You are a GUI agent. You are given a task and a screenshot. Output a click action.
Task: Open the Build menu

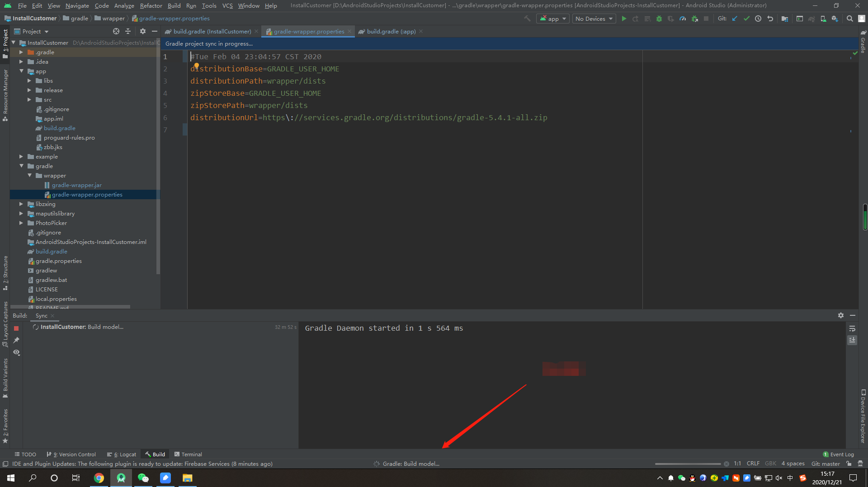point(174,5)
